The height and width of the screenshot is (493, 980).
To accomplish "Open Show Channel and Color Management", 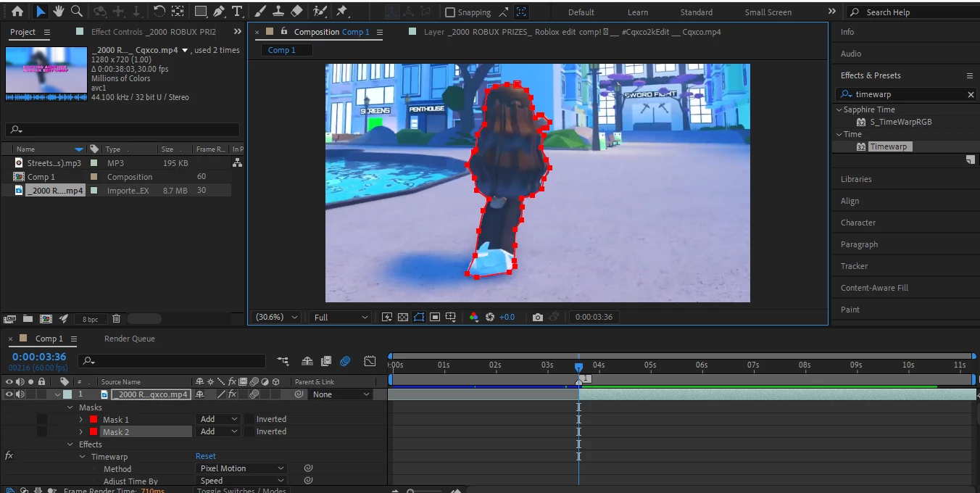I will click(x=474, y=317).
